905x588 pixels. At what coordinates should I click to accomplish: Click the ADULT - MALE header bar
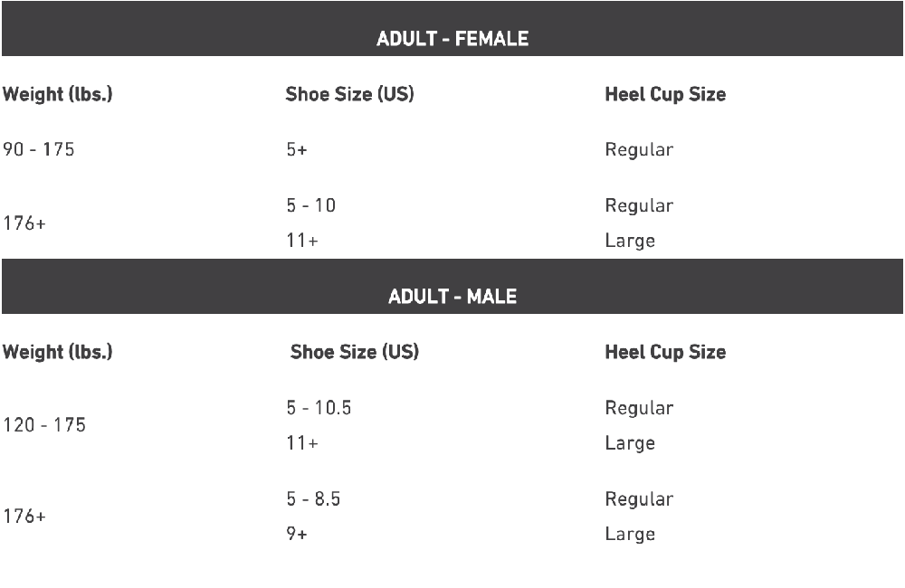[452, 286]
